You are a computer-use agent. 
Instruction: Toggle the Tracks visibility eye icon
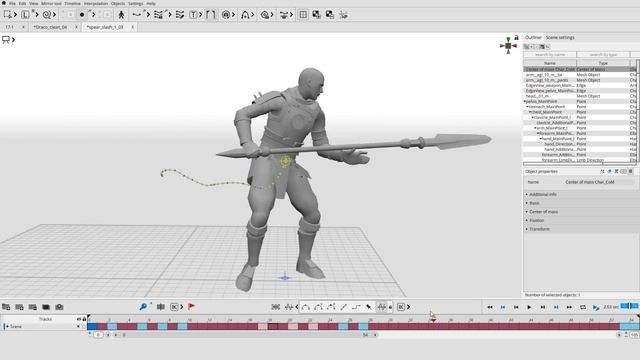coord(79,319)
